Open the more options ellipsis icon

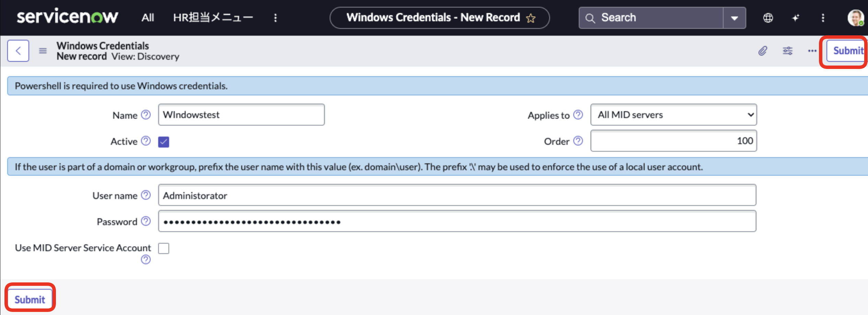(x=812, y=51)
